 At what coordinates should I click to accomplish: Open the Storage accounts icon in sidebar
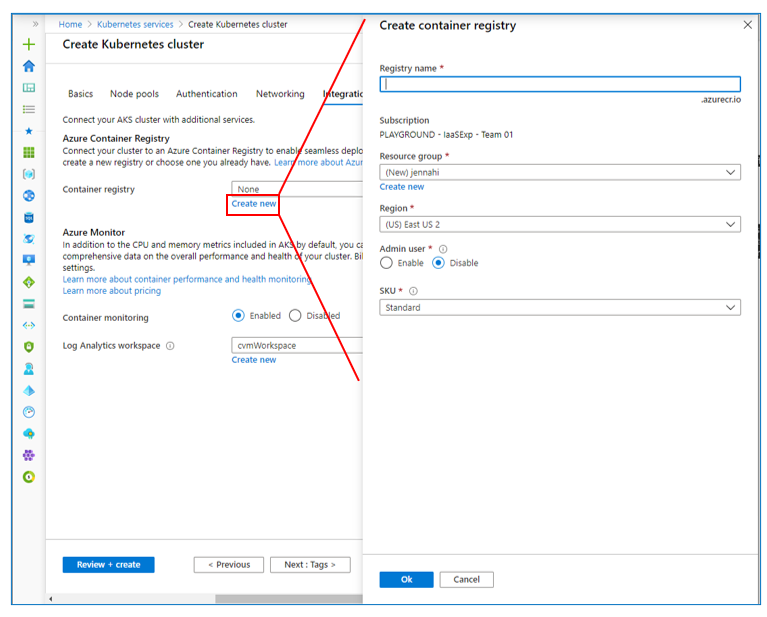(29, 304)
